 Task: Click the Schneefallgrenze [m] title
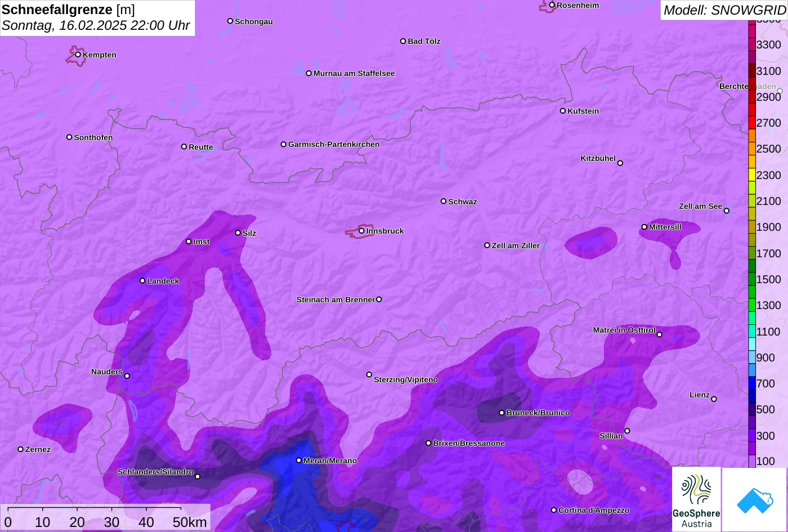[x=69, y=10]
